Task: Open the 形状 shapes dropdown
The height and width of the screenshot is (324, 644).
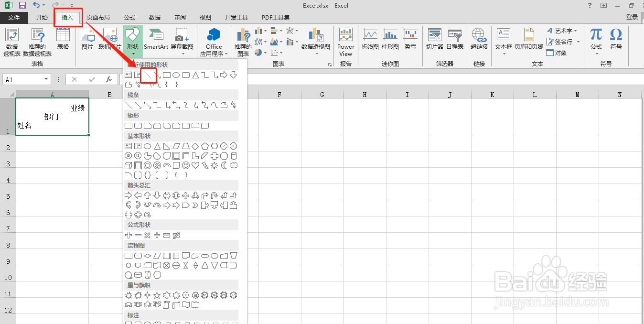Action: tap(133, 41)
